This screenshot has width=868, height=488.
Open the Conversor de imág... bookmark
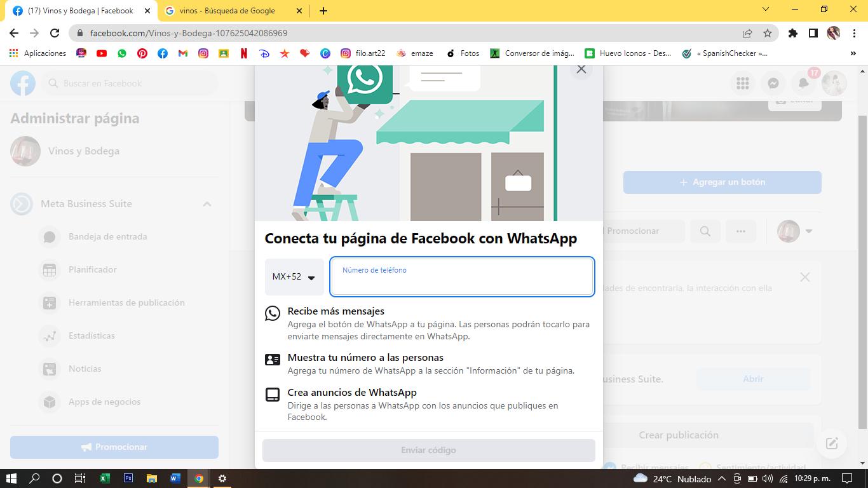[x=532, y=53]
